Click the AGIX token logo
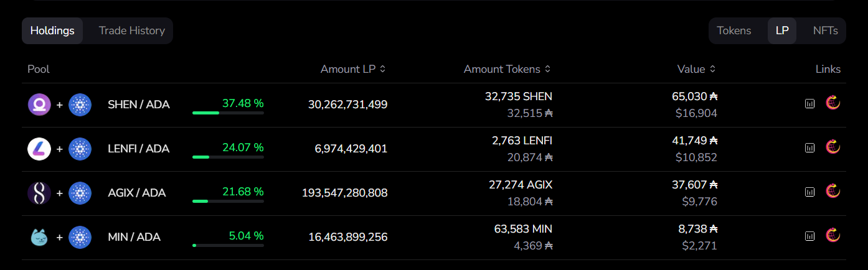This screenshot has height=270, width=868. (39, 193)
